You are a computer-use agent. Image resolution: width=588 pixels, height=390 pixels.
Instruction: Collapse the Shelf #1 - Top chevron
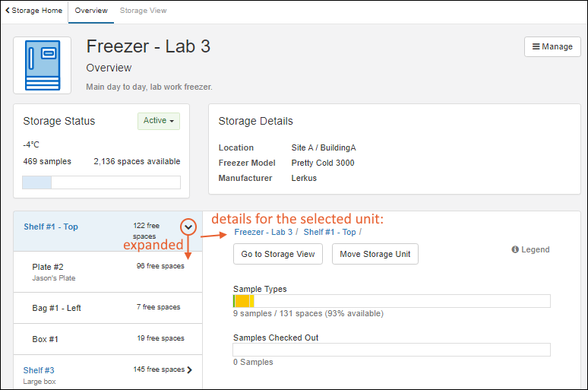click(189, 227)
